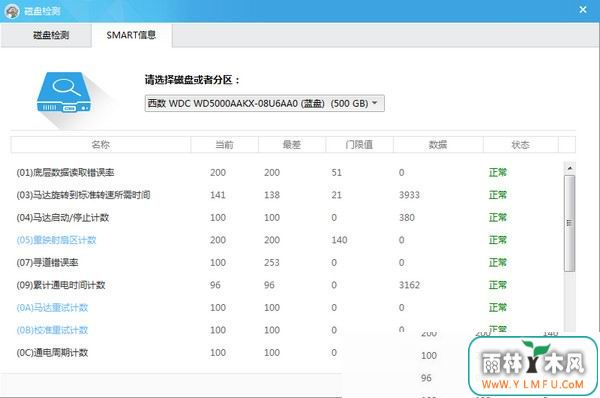Select the SMART信息 tab
The image size is (600, 398).
coord(131,35)
